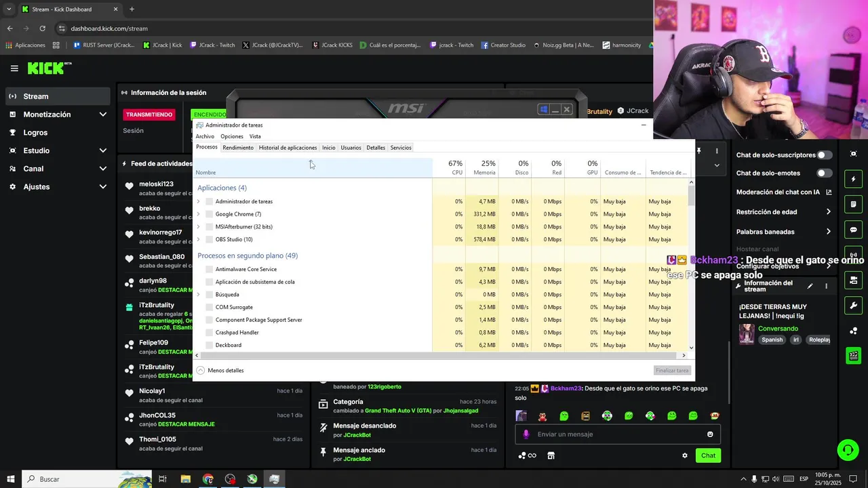Image resolution: width=868 pixels, height=488 pixels.
Task: Open the Creator Studio bookmark
Action: pyautogui.click(x=503, y=45)
